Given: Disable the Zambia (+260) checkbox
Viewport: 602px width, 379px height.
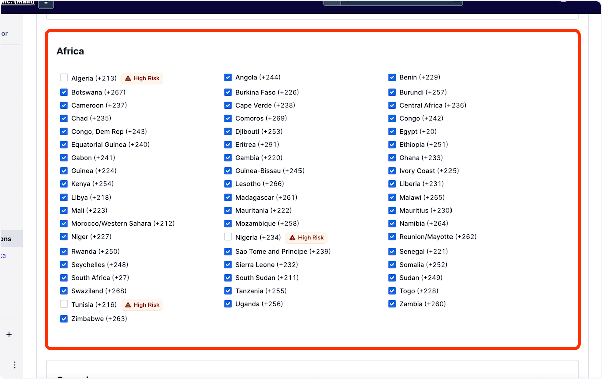Looking at the screenshot, I should (392, 304).
